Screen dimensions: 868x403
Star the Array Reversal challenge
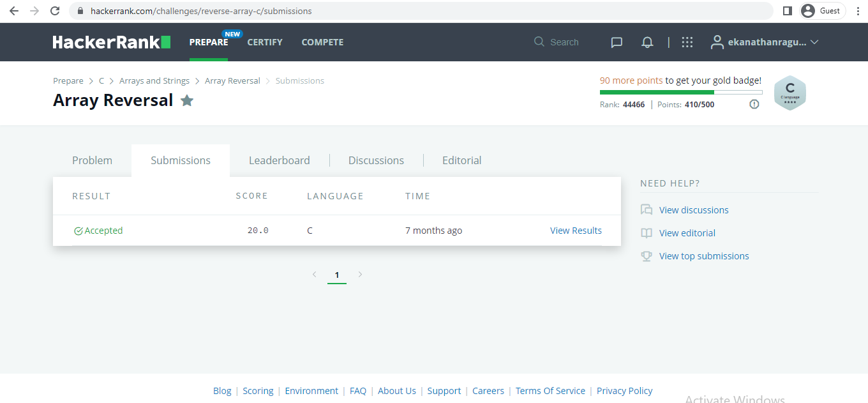pos(187,100)
